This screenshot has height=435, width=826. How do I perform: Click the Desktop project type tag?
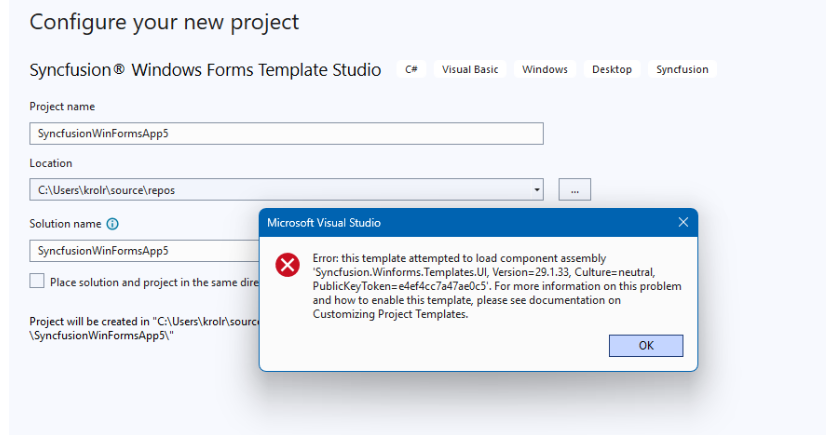pyautogui.click(x=612, y=70)
